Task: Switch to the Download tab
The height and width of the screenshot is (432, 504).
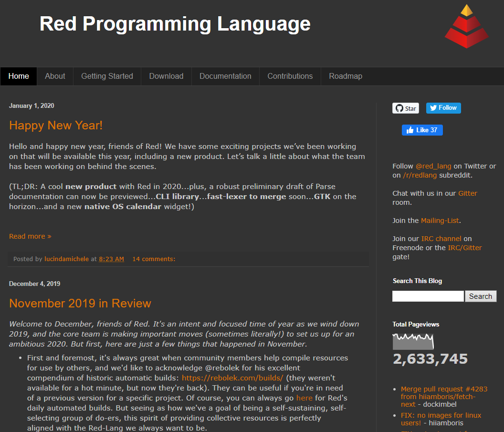Action: (166, 76)
